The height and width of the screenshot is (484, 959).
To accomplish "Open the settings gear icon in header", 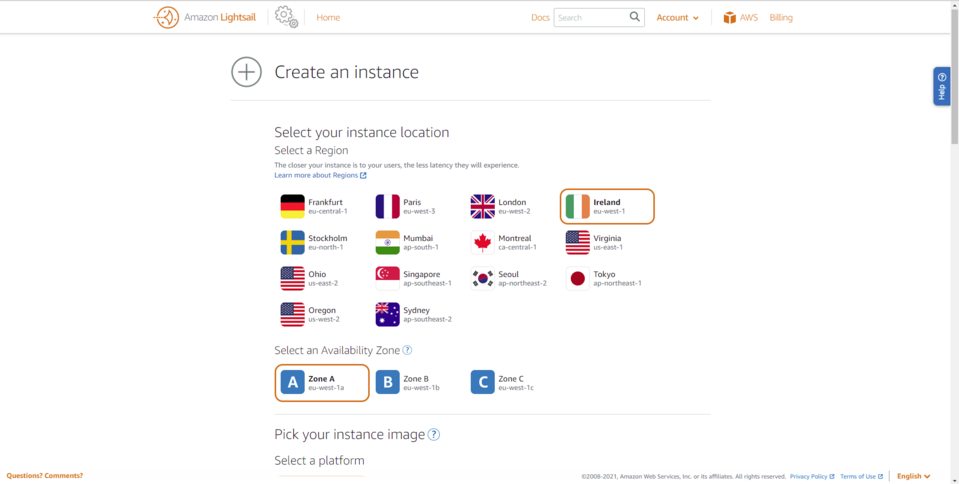I will click(286, 17).
